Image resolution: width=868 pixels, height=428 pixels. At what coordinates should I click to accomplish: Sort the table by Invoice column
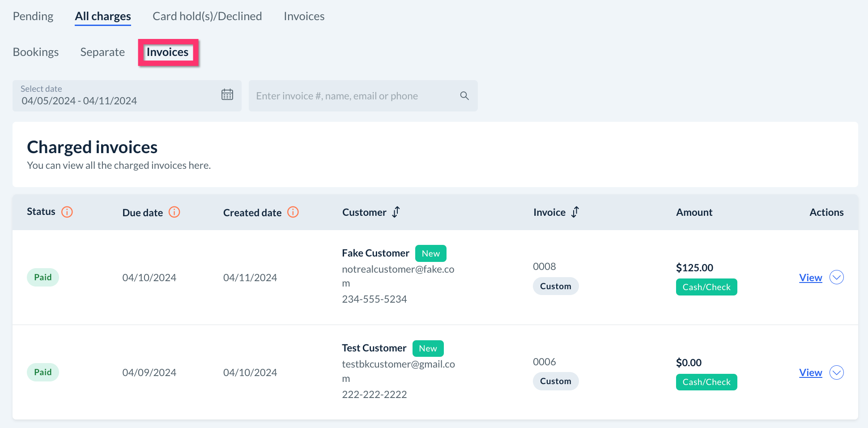[575, 212]
